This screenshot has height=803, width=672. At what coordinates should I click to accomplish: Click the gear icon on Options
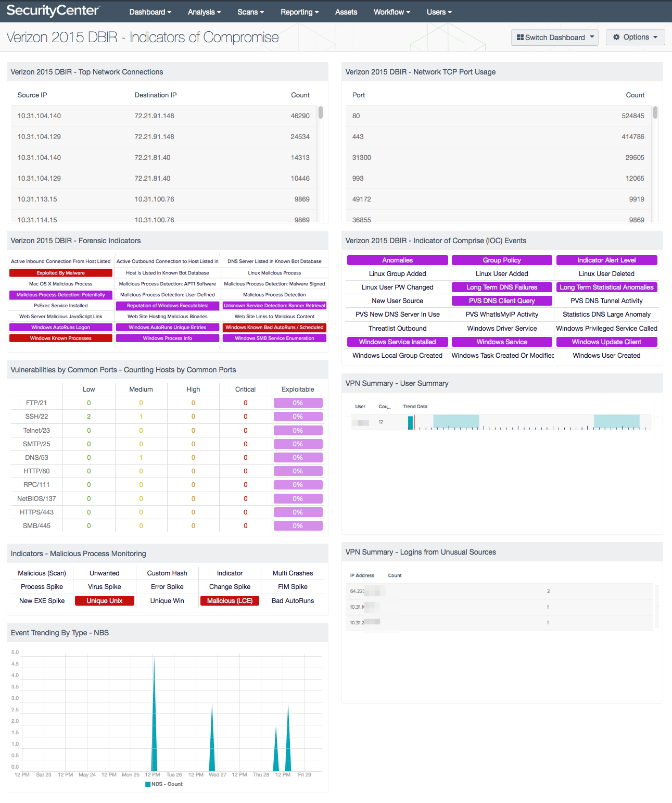[x=616, y=37]
